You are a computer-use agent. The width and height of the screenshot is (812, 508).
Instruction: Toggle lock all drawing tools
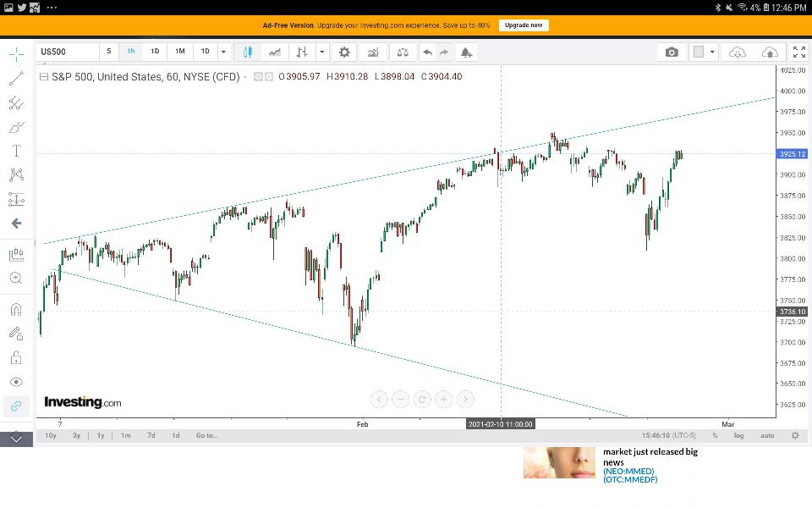point(16,357)
